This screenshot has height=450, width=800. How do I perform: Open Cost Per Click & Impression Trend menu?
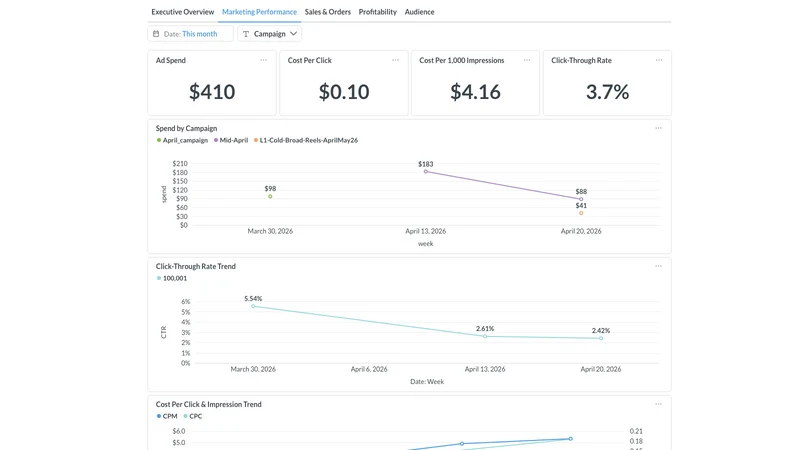click(658, 404)
